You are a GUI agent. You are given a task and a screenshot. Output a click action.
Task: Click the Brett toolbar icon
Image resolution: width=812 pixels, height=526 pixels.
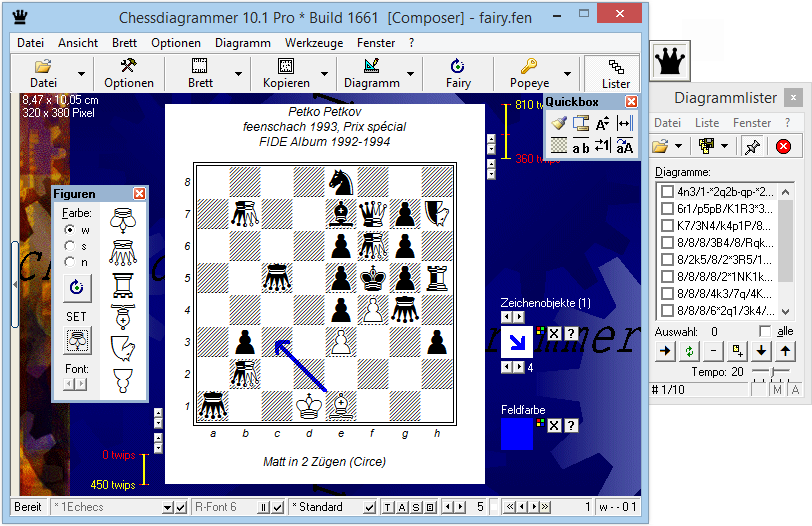(199, 66)
